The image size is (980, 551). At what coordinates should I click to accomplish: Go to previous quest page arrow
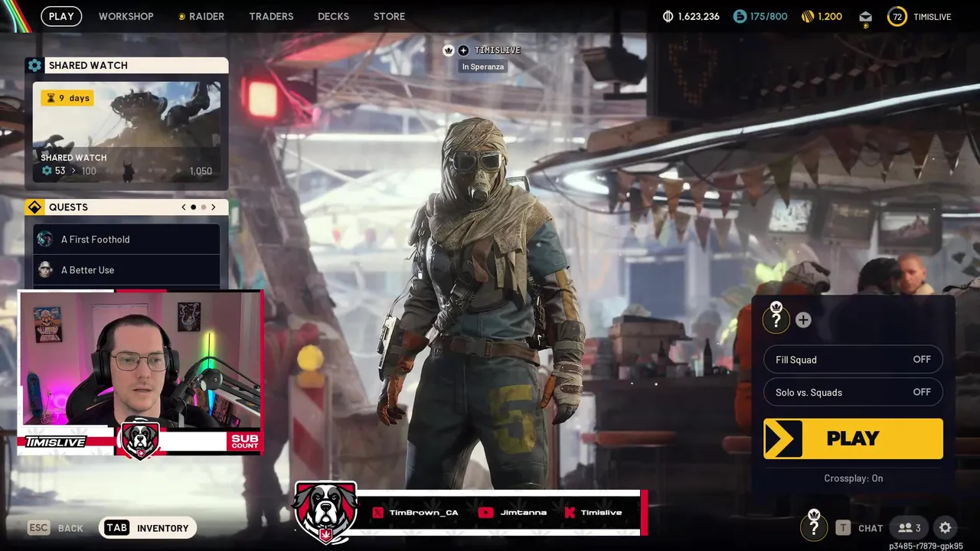coord(184,207)
